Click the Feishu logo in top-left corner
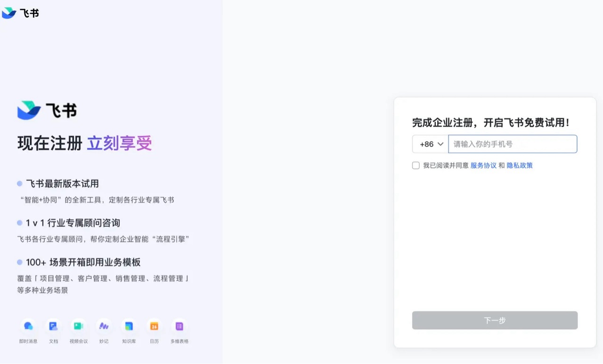 20,13
